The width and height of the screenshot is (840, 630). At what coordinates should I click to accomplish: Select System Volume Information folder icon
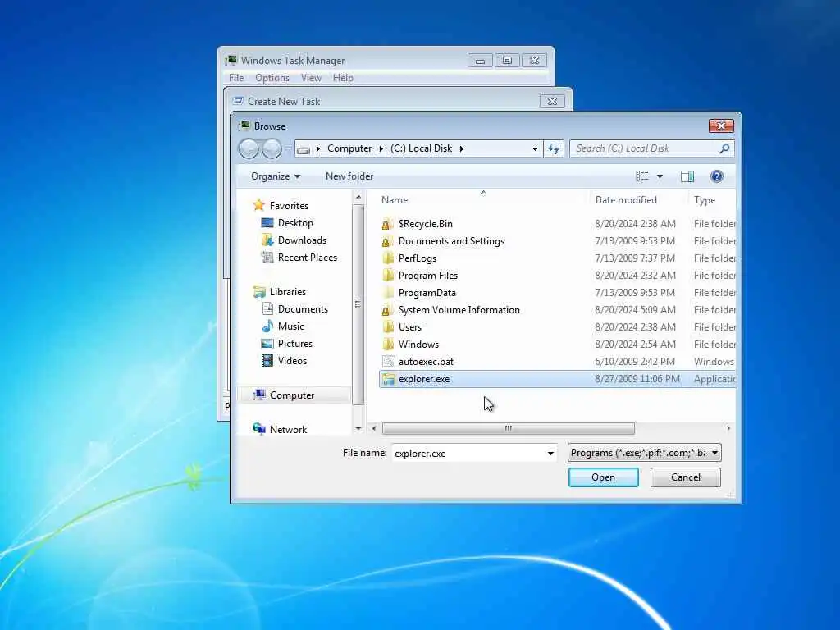pos(388,310)
